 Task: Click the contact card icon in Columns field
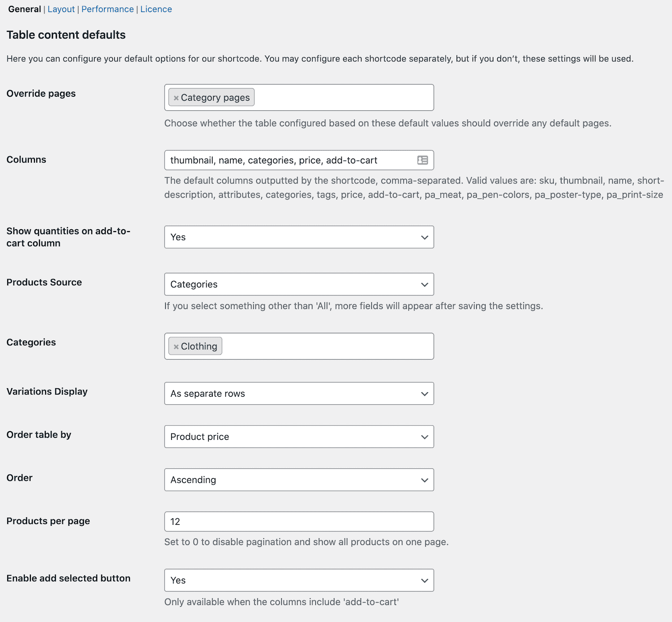pos(422,160)
